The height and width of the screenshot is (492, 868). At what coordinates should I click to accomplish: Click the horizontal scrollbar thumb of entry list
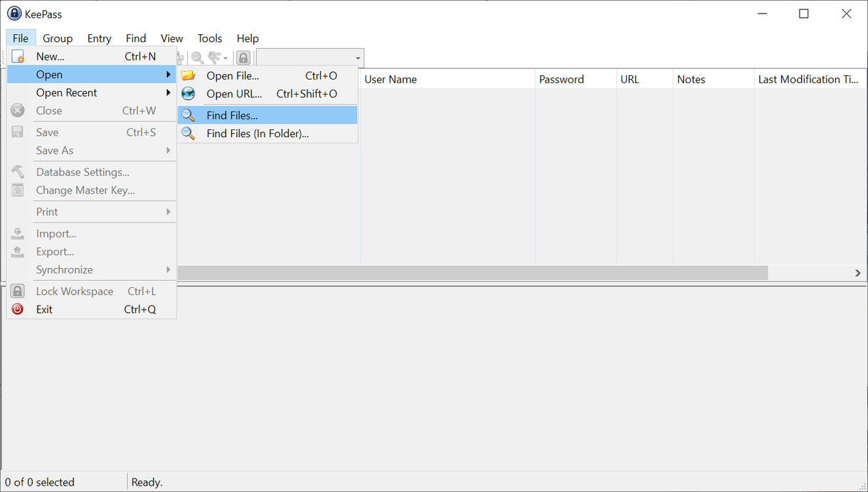coord(472,273)
